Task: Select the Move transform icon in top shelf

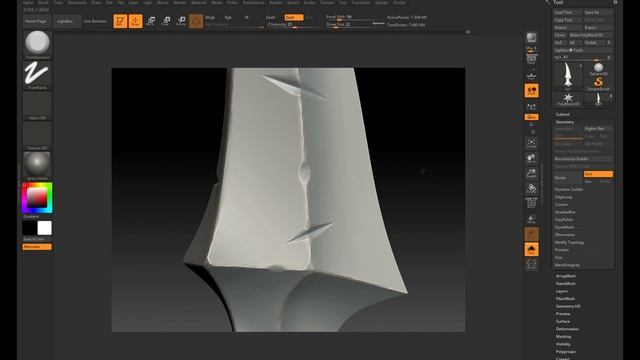Action: click(x=151, y=21)
